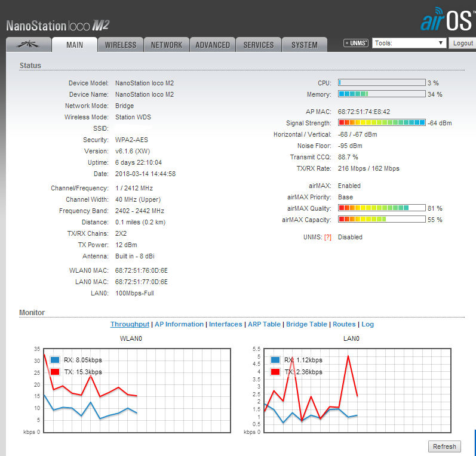This screenshot has height=456, width=476.
Task: Click the airMAX Quality bar
Action: pyautogui.click(x=382, y=208)
